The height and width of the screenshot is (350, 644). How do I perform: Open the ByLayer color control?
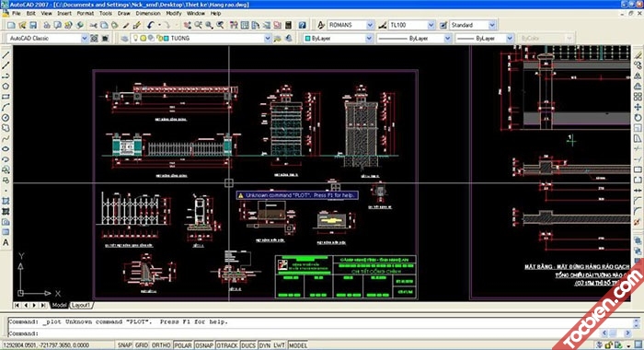pos(338,39)
